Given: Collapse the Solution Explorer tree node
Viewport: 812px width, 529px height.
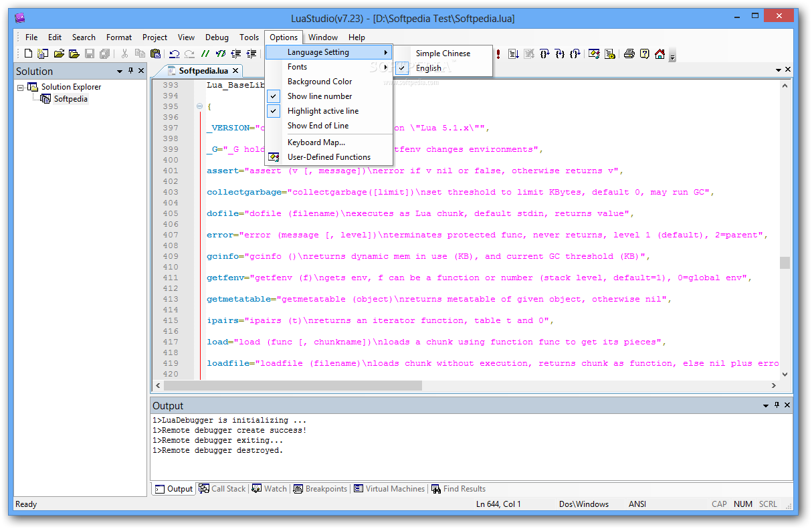Looking at the screenshot, I should [x=21, y=87].
